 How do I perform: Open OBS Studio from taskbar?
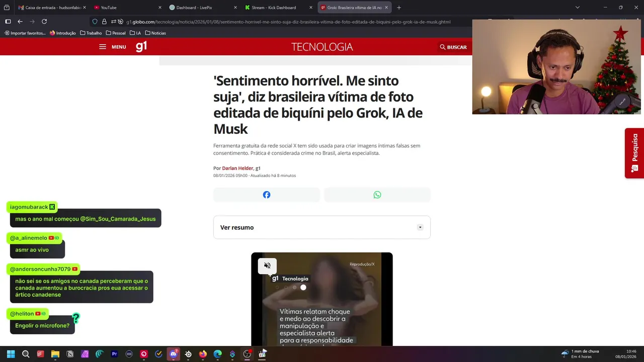[x=247, y=354]
